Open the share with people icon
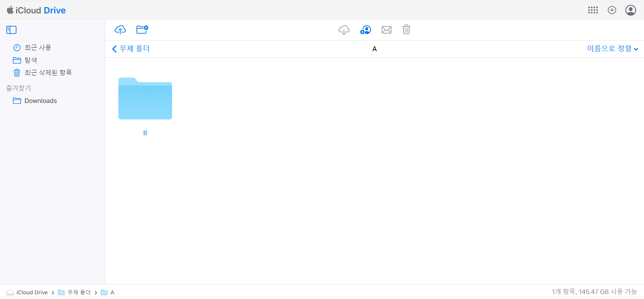Screen dimensions: 644x299 tap(365, 30)
